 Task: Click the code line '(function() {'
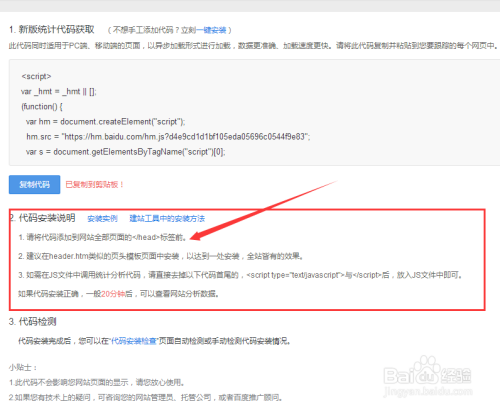point(42,107)
